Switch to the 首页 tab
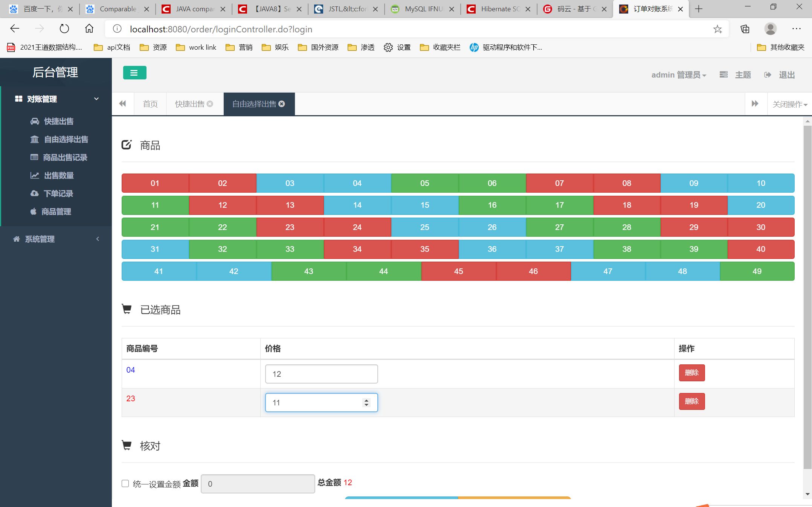The width and height of the screenshot is (812, 507). (150, 104)
